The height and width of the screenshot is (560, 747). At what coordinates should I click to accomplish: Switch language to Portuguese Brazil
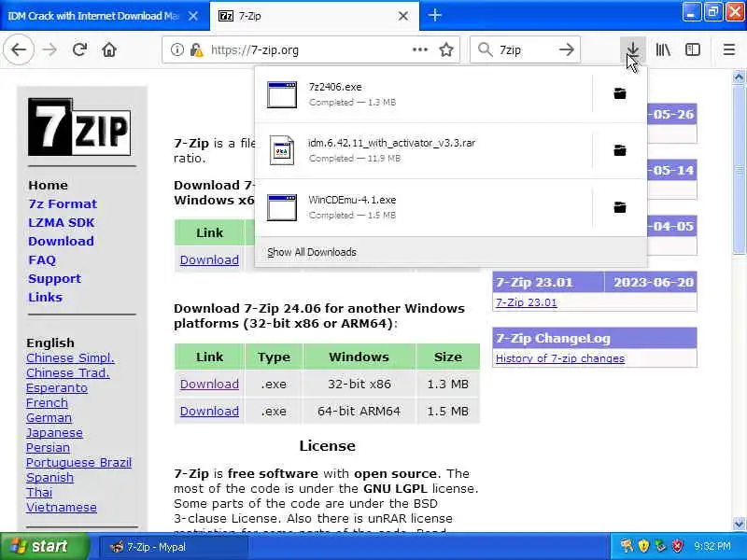78,462
